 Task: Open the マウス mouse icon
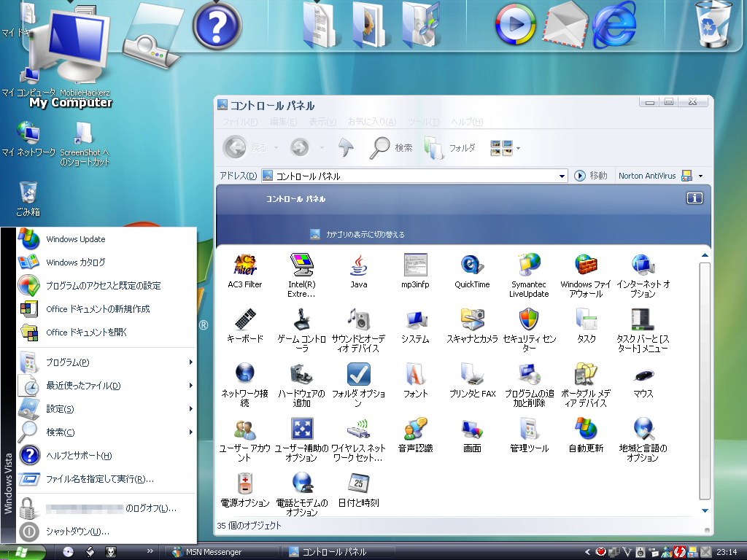(x=643, y=376)
